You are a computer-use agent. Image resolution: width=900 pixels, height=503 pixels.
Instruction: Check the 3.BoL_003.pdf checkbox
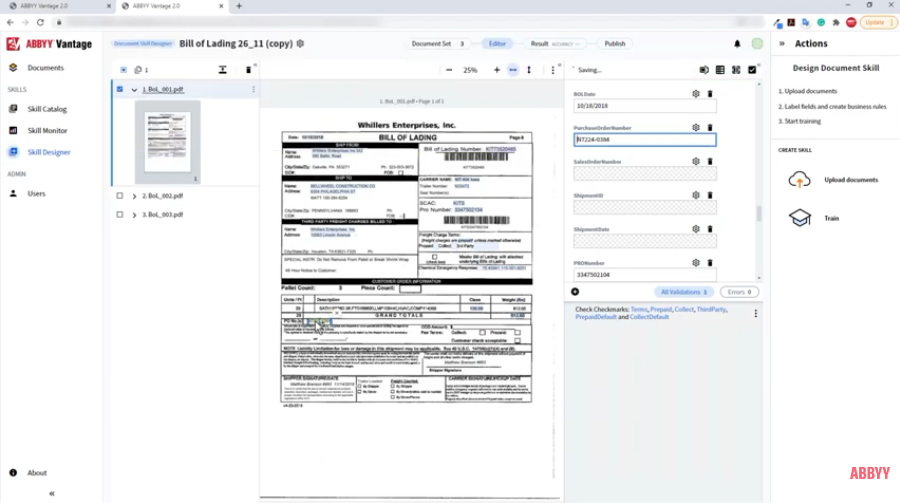[x=119, y=214]
